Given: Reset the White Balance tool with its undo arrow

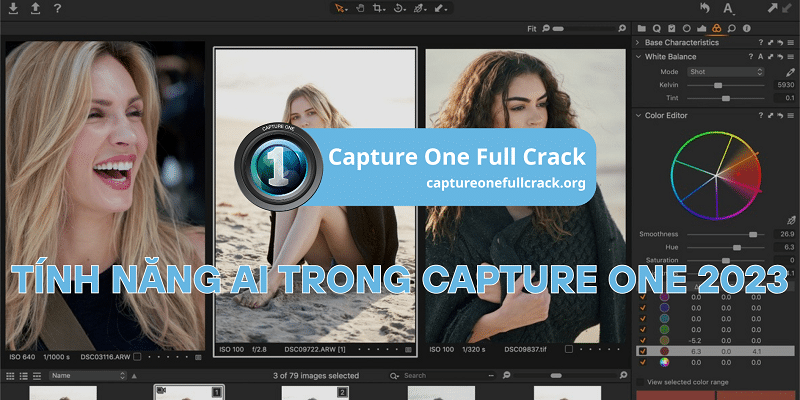Looking at the screenshot, I should tap(780, 57).
